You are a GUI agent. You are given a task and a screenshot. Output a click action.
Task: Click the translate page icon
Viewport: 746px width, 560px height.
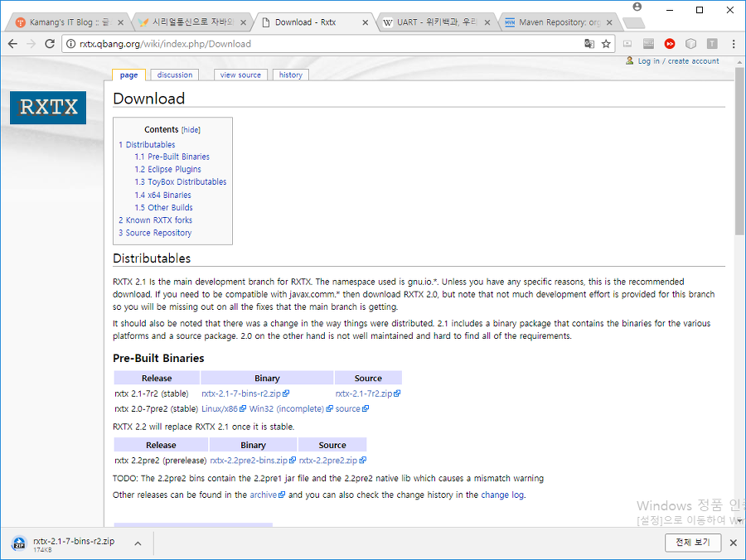tap(589, 44)
